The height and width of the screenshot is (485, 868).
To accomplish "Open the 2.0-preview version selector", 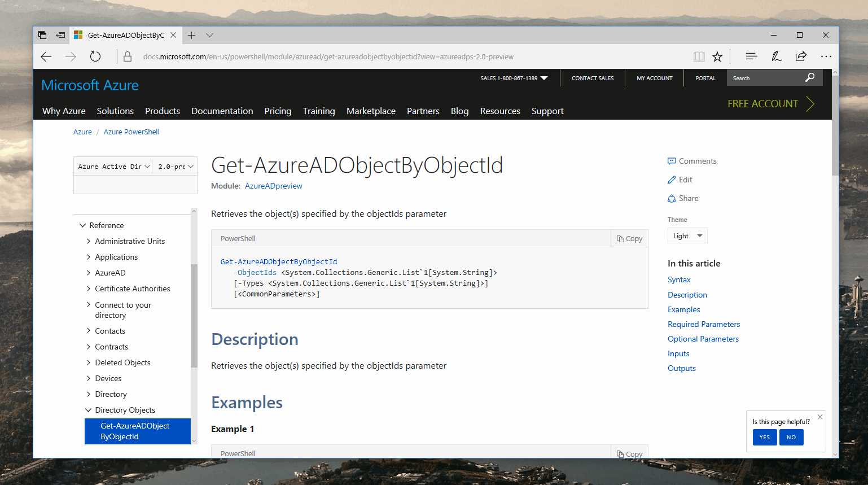I will pyautogui.click(x=175, y=166).
